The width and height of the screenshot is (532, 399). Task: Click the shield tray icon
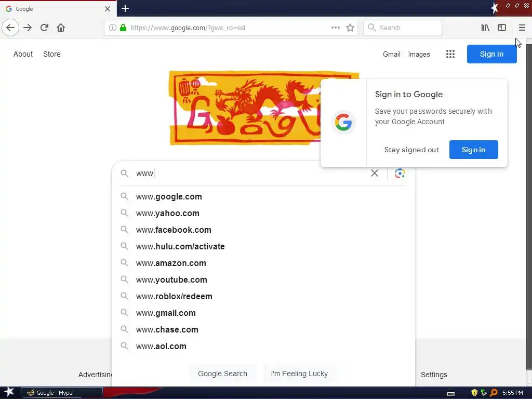pos(474,393)
